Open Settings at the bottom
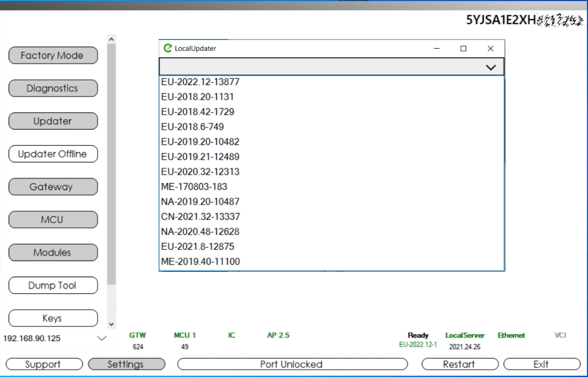This screenshot has width=588, height=377. (x=126, y=364)
